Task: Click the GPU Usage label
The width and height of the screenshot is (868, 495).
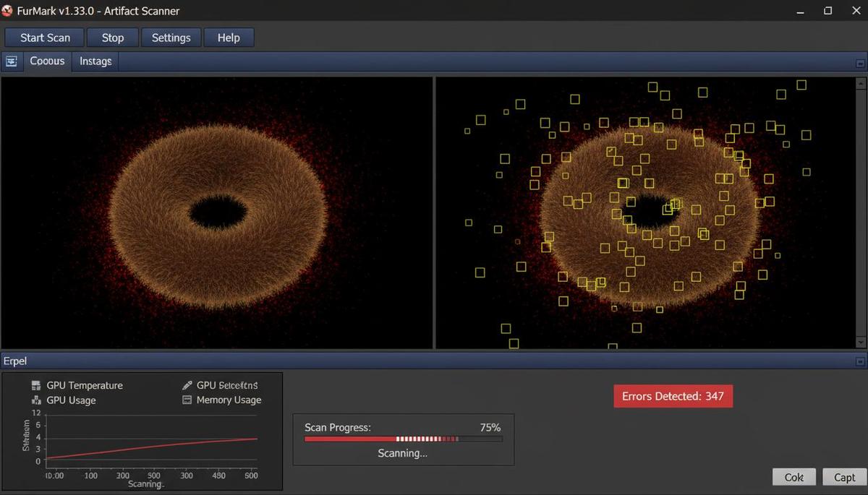Action: point(71,400)
